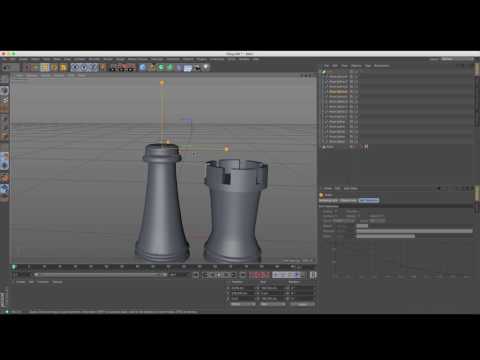Open the Edit Render Settings clapboard icon
This screenshot has width=480, height=360.
pos(131,68)
